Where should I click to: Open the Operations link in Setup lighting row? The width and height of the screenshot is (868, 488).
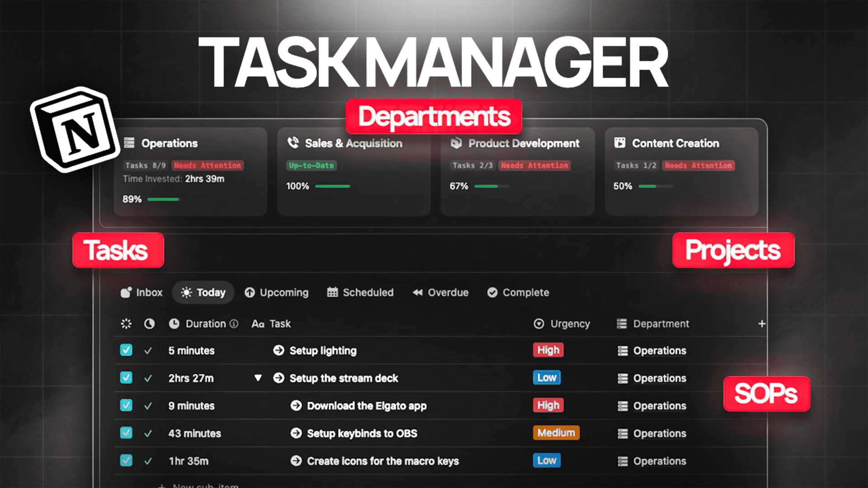[x=659, y=351]
